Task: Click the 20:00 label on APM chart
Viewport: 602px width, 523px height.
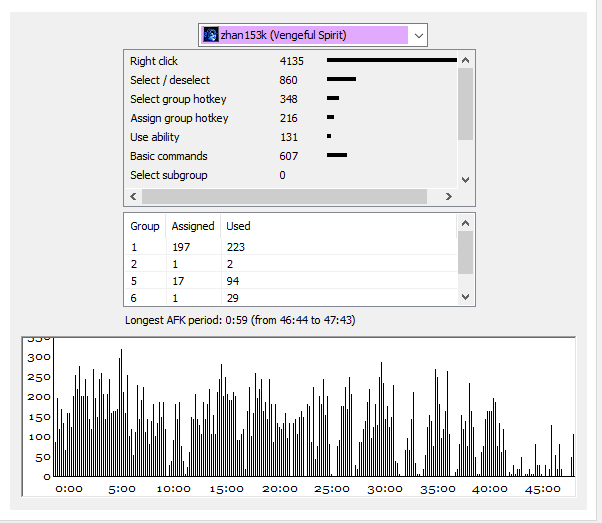Action: tap(280, 489)
